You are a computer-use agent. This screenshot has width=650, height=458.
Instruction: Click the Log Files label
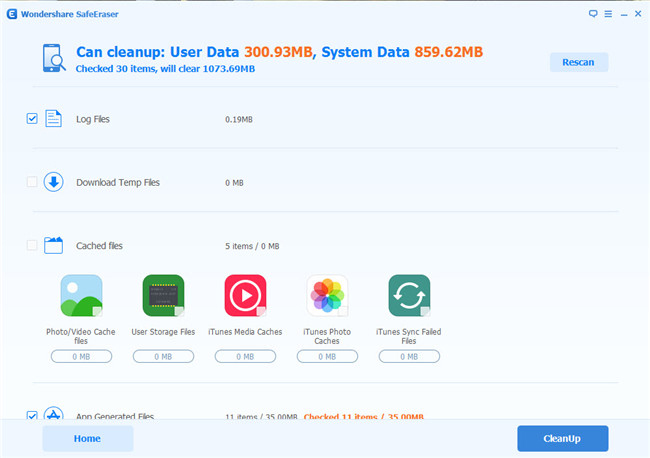pos(93,119)
